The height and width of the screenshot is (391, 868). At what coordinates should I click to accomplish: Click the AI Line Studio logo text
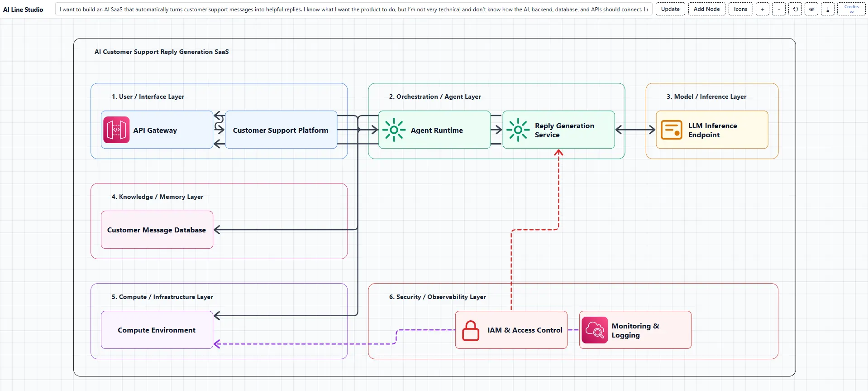point(23,10)
